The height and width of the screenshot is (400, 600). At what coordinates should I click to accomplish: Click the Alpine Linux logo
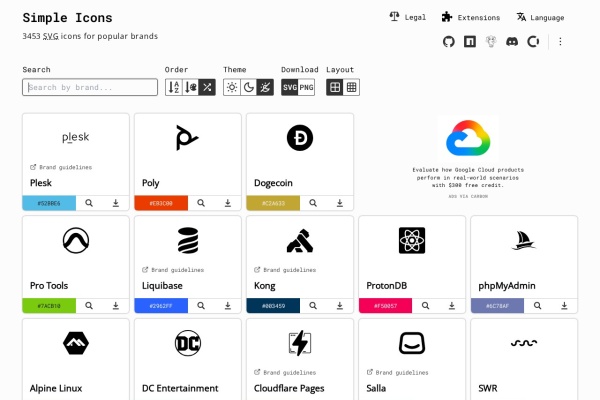[x=76, y=343]
